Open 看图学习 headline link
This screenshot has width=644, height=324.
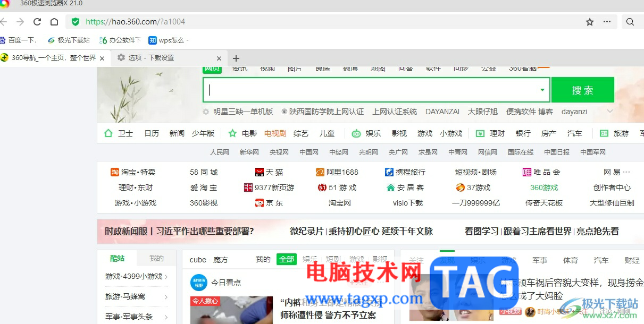coord(482,231)
